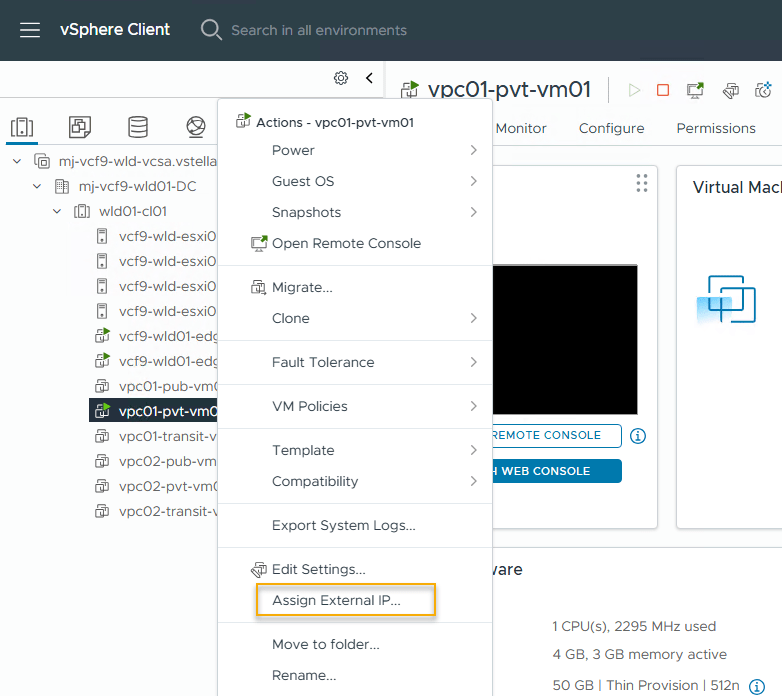Expand the VM Policies submenu
This screenshot has height=696, width=782.
[x=355, y=406]
